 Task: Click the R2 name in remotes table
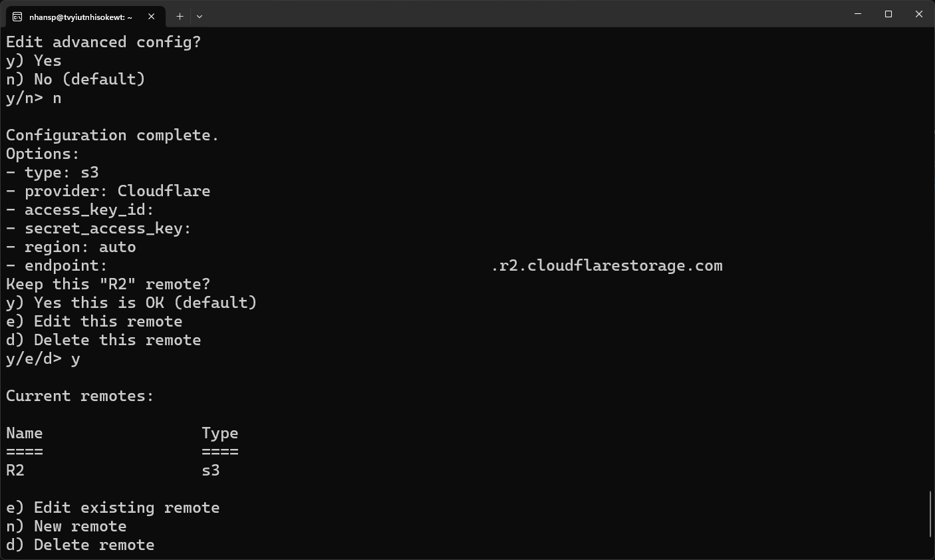tap(15, 470)
